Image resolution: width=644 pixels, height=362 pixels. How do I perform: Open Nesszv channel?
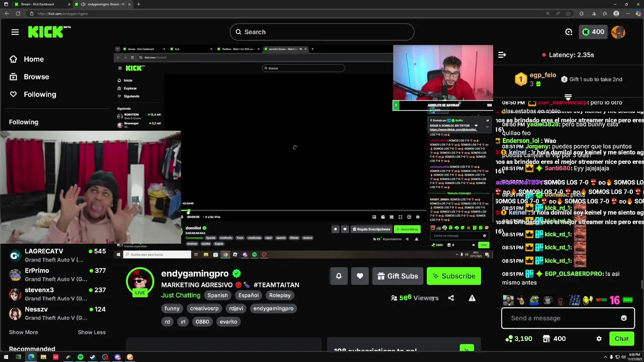point(57,313)
